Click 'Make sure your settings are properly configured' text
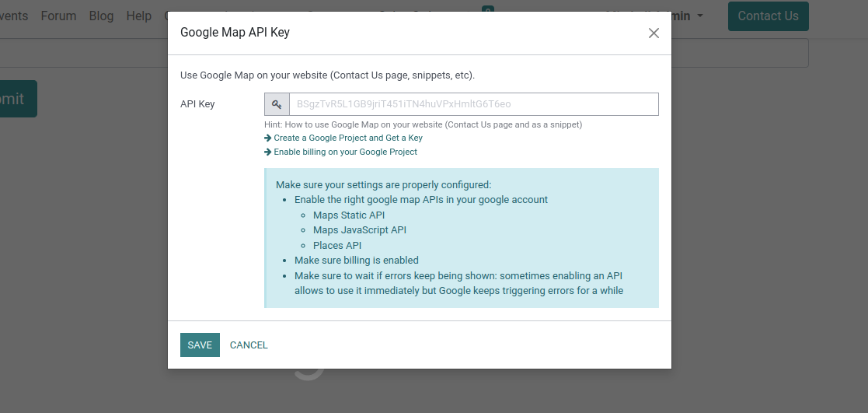 [x=384, y=185]
